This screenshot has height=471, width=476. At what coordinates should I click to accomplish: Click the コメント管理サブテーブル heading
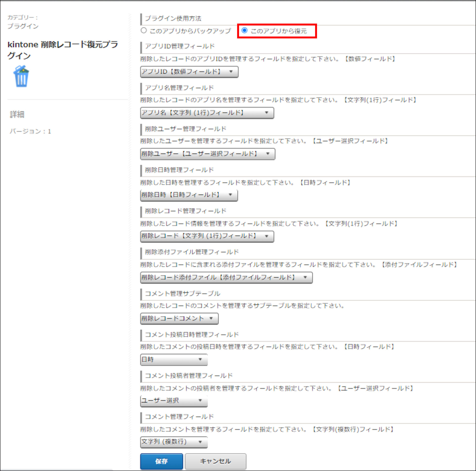pyautogui.click(x=182, y=294)
